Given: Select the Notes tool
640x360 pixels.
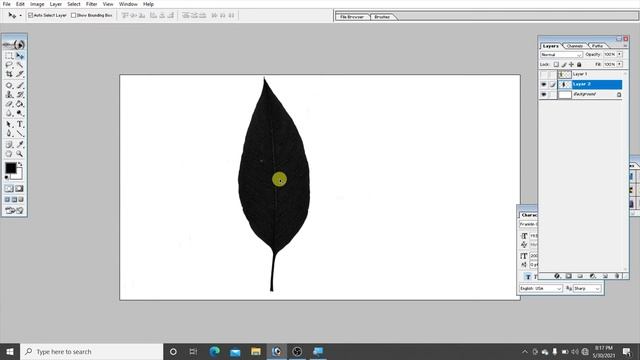Looking at the screenshot, I should (x=9, y=144).
